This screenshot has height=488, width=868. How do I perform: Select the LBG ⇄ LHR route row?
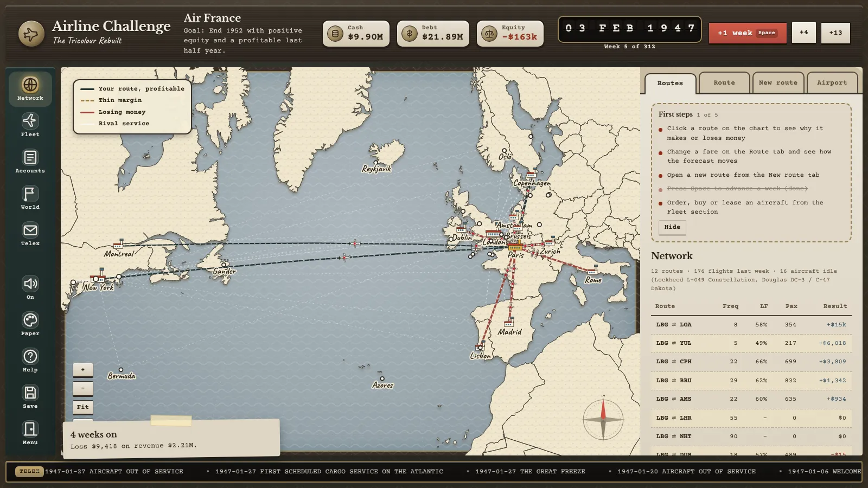[x=751, y=418]
